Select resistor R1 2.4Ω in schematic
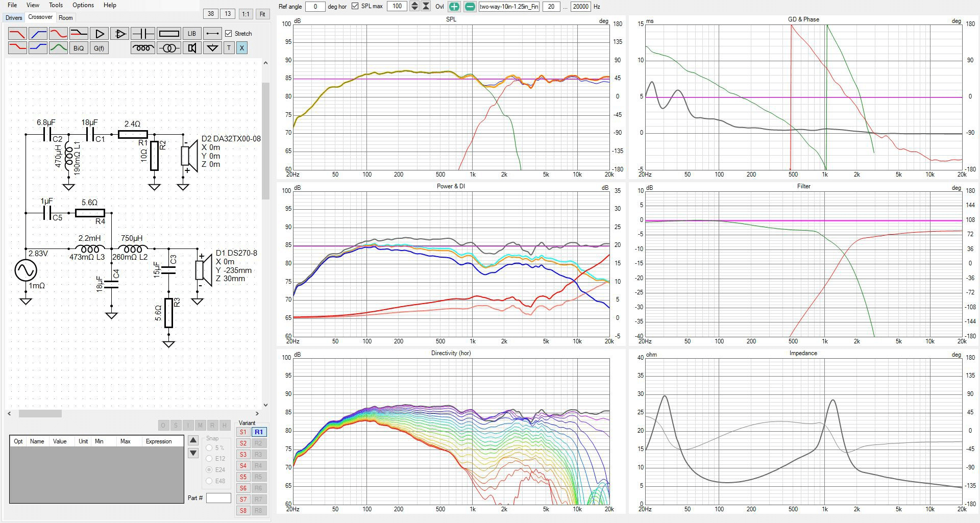 click(x=133, y=134)
